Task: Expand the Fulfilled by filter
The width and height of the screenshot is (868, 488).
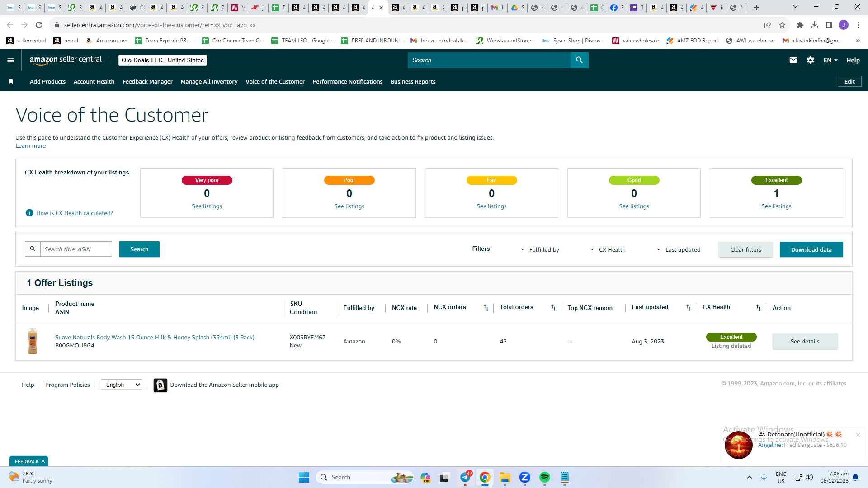Action: point(540,249)
